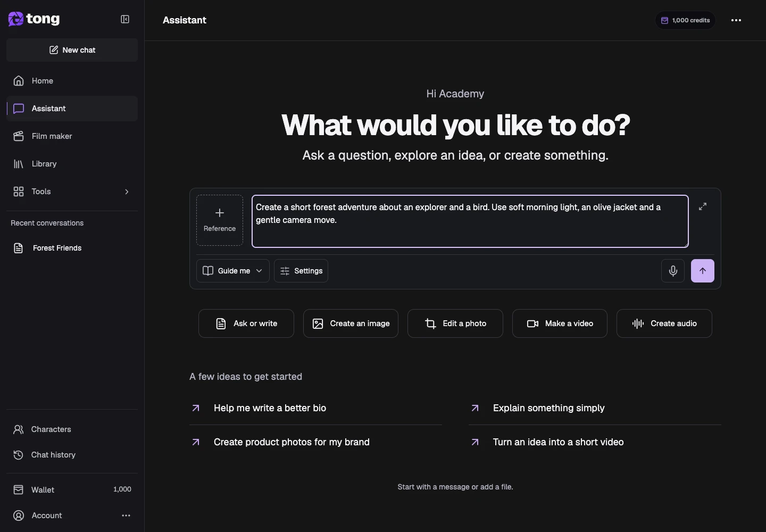Choose Create an image

click(351, 323)
